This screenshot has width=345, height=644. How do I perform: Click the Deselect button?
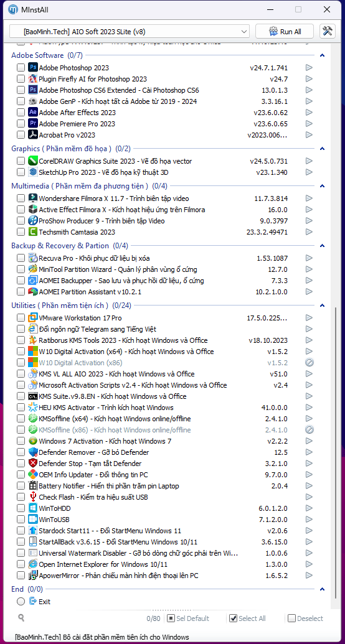click(306, 618)
